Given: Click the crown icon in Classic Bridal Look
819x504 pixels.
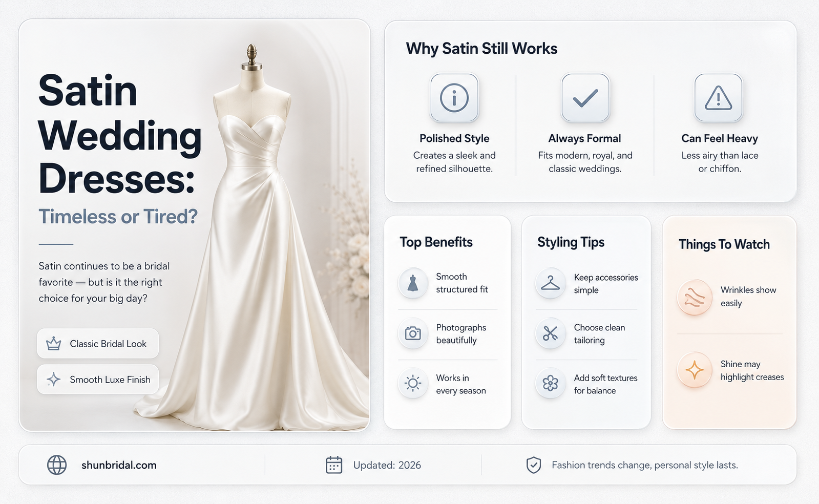Looking at the screenshot, I should tap(54, 344).
